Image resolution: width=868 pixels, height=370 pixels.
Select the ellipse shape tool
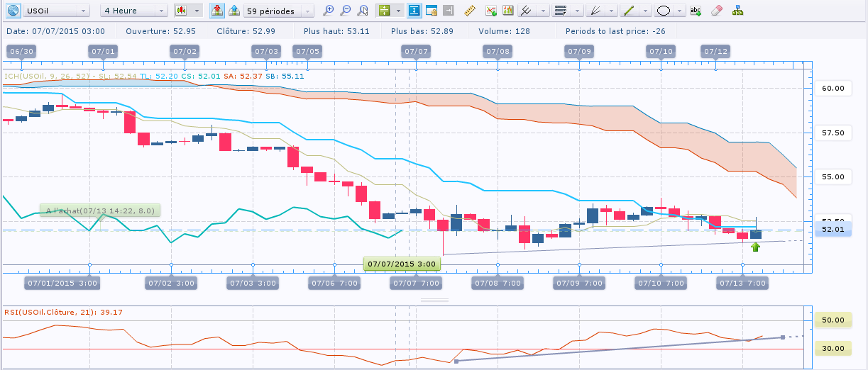pyautogui.click(x=664, y=11)
